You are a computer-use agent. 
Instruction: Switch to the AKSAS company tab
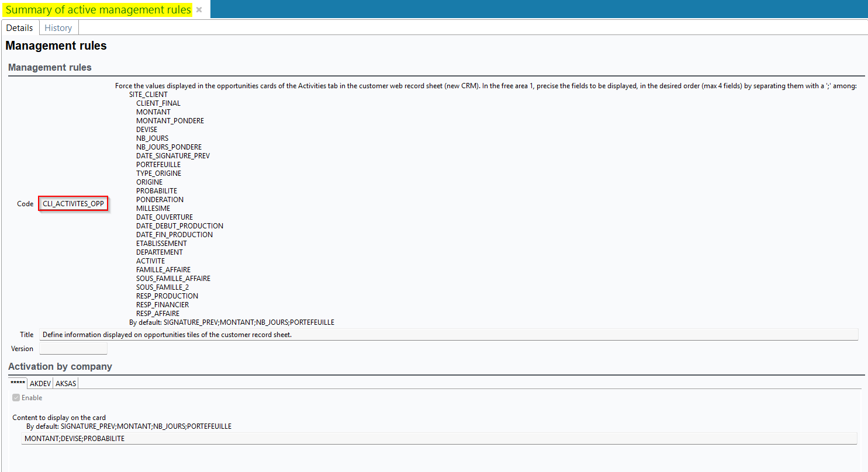pos(65,384)
